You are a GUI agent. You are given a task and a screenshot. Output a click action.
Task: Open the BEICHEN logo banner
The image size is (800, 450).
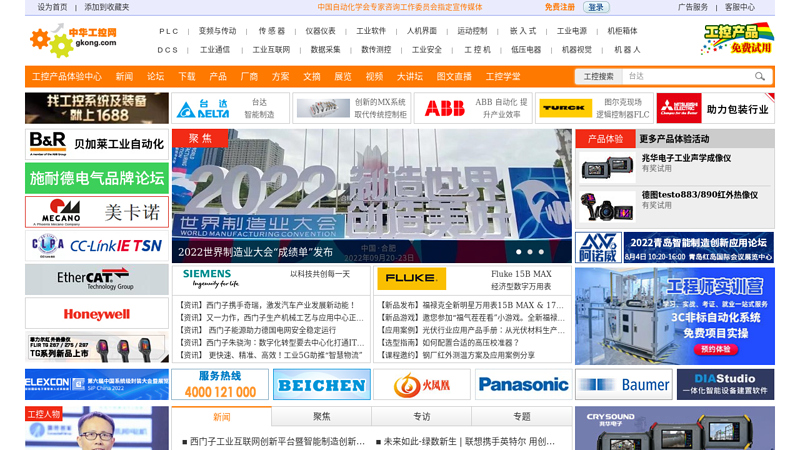coord(321,385)
